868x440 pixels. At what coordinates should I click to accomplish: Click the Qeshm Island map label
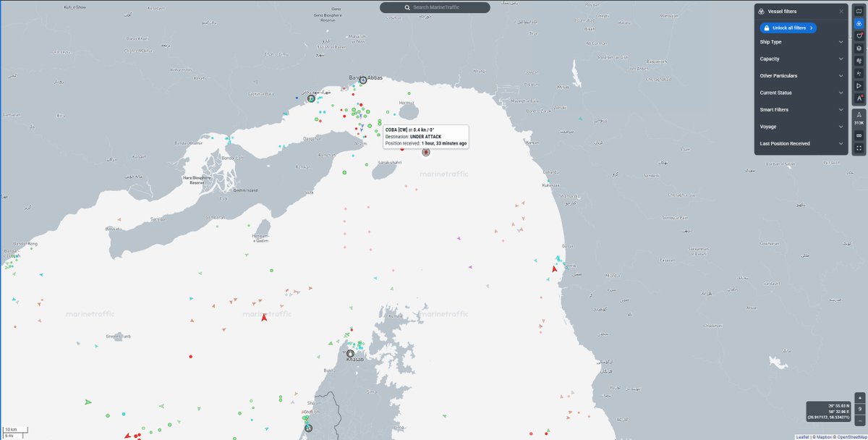(x=247, y=190)
